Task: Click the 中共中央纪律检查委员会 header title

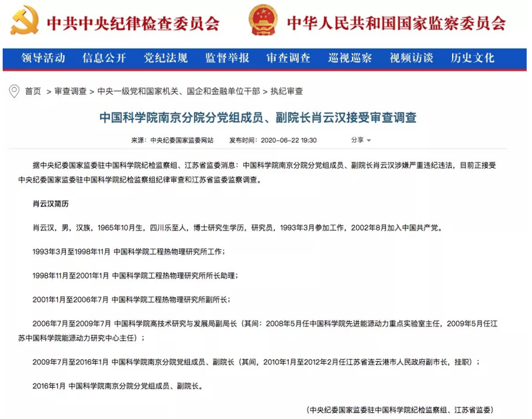Action: pyautogui.click(x=133, y=23)
